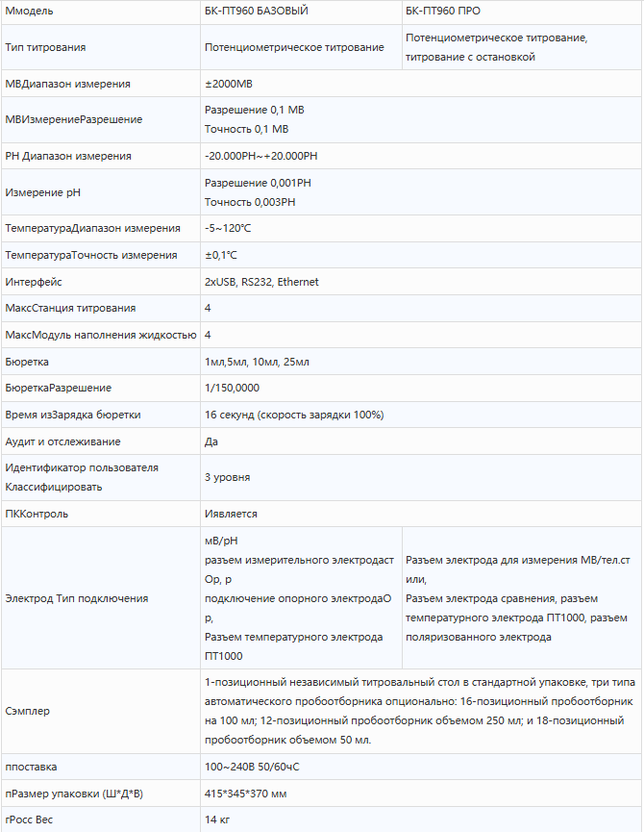Screen dimensions: 644x832
Task: Select the Бюретка row label
Action: point(27,362)
